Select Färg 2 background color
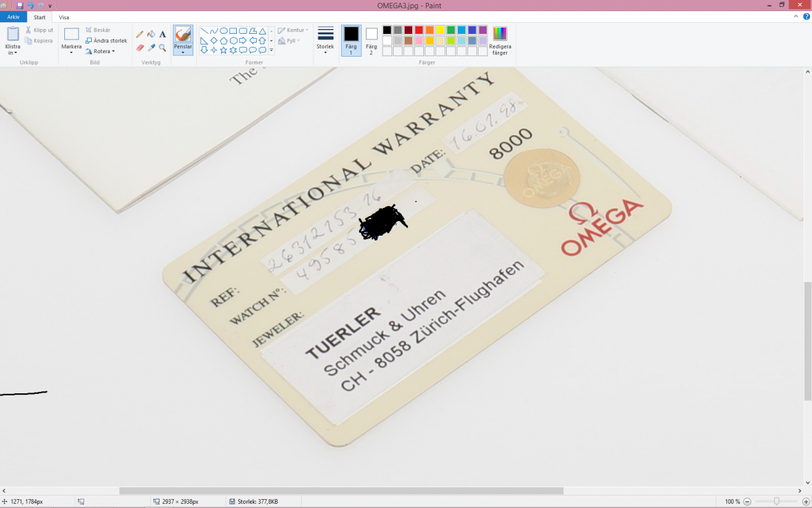The width and height of the screenshot is (812, 508). pyautogui.click(x=371, y=40)
